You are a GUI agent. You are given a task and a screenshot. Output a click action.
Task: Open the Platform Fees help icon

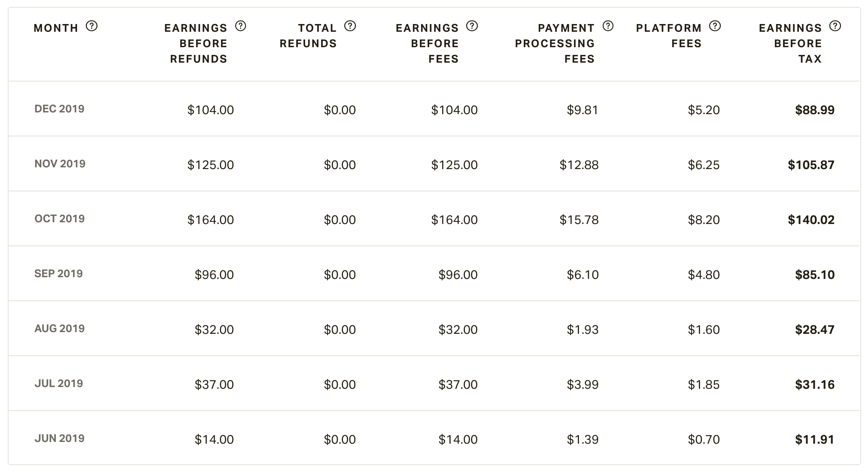[715, 26]
